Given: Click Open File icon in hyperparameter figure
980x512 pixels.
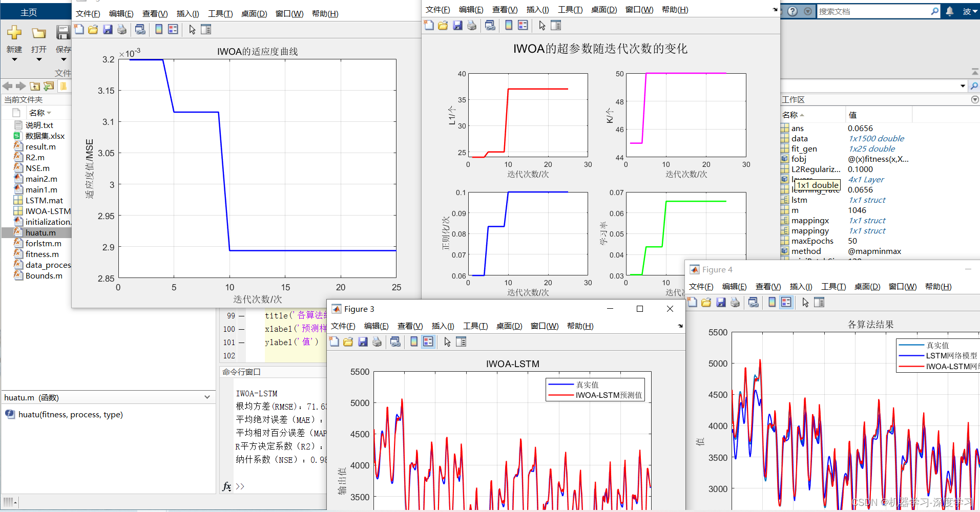Looking at the screenshot, I should pyautogui.click(x=443, y=25).
